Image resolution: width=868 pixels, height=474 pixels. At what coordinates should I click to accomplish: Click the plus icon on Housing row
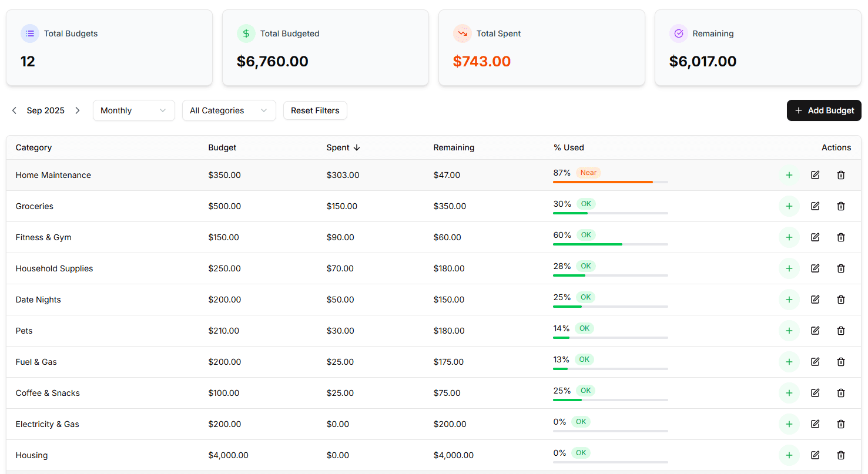pos(789,455)
